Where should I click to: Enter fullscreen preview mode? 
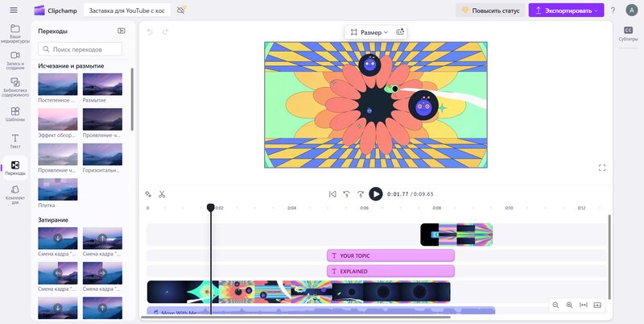click(x=602, y=168)
